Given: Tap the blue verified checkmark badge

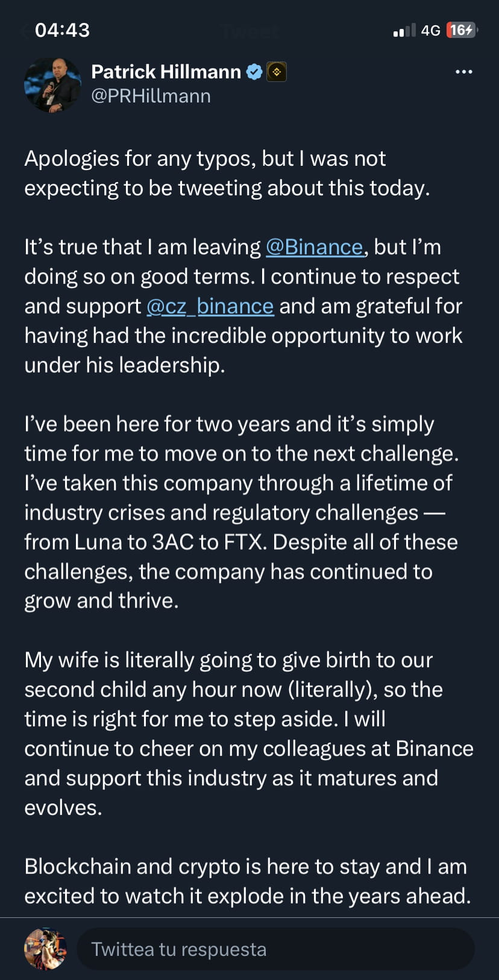Looking at the screenshot, I should click(254, 71).
